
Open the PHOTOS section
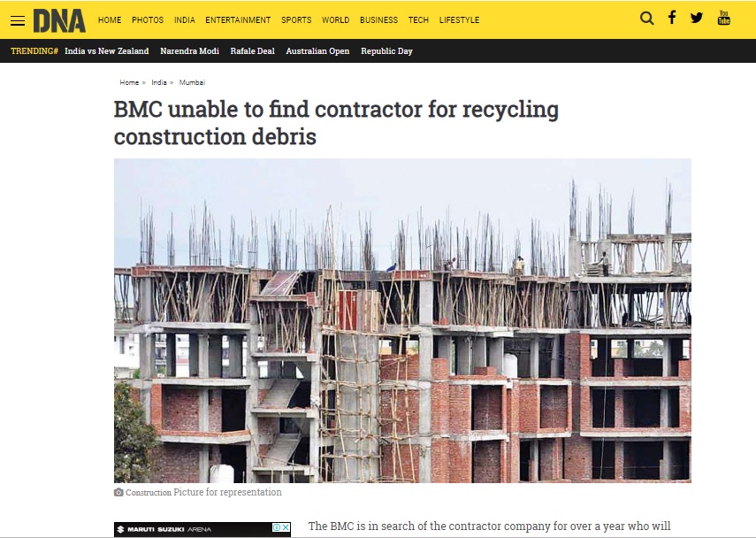[148, 20]
